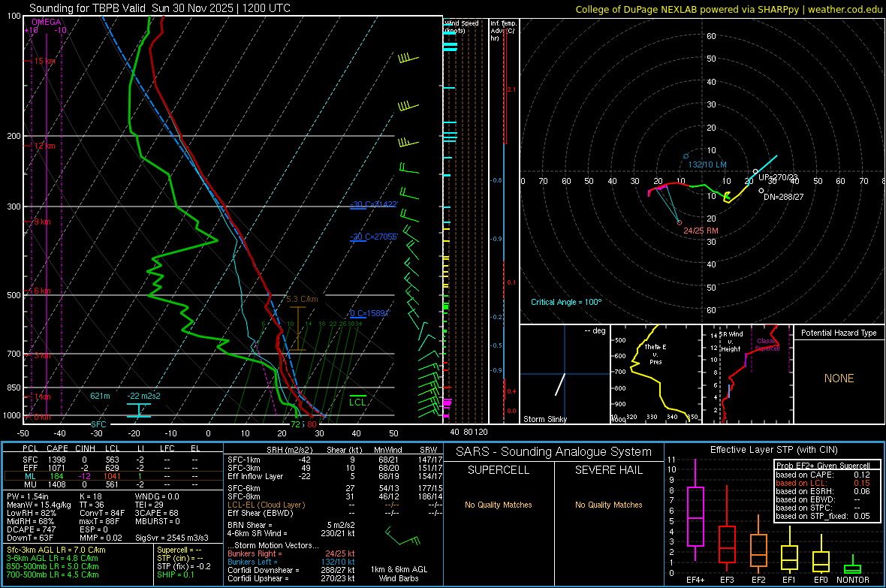
Task: Click the 'STP (fix) = -0.2' value
Action: (184, 566)
